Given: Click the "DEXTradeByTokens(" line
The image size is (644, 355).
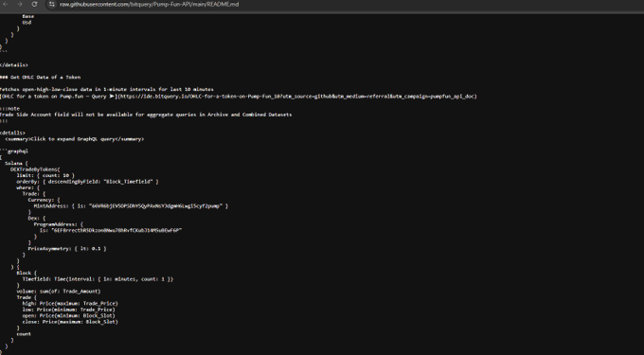Looking at the screenshot, I should tap(35, 169).
